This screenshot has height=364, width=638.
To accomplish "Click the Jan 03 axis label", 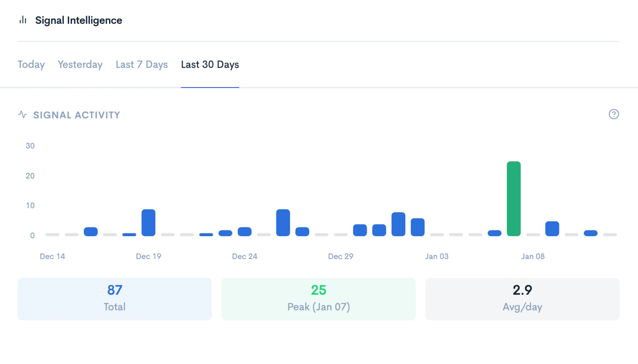I will [x=437, y=256].
